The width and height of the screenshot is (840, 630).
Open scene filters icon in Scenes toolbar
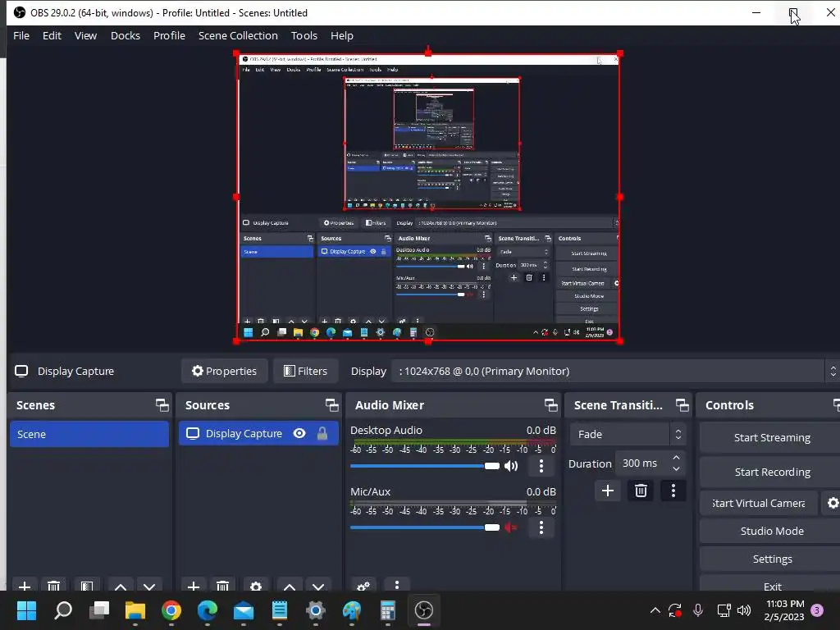coord(87,586)
